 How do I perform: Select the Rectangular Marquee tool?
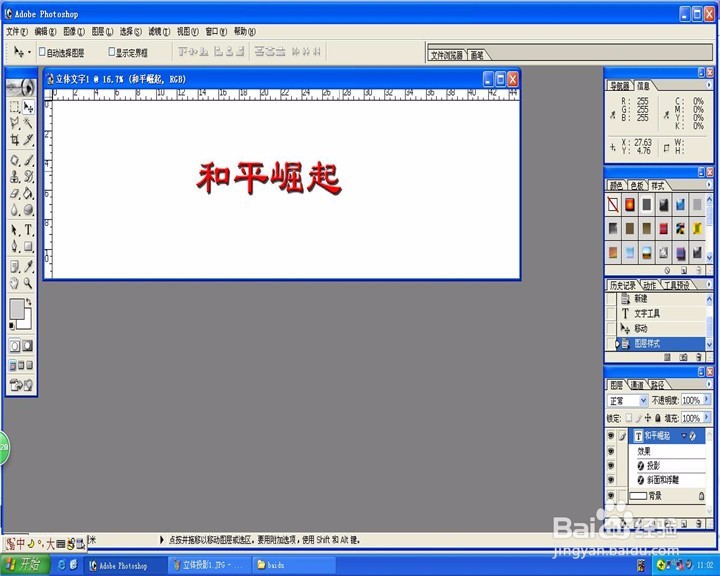(15, 107)
